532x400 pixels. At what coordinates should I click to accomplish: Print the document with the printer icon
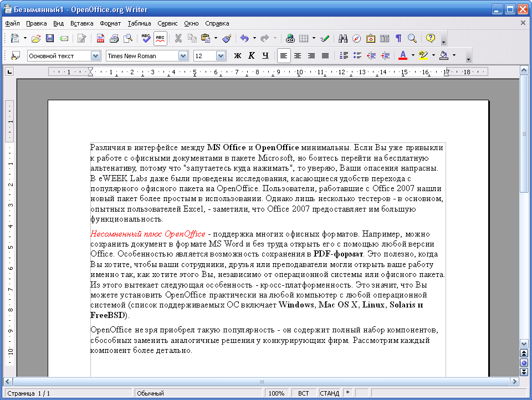114,38
